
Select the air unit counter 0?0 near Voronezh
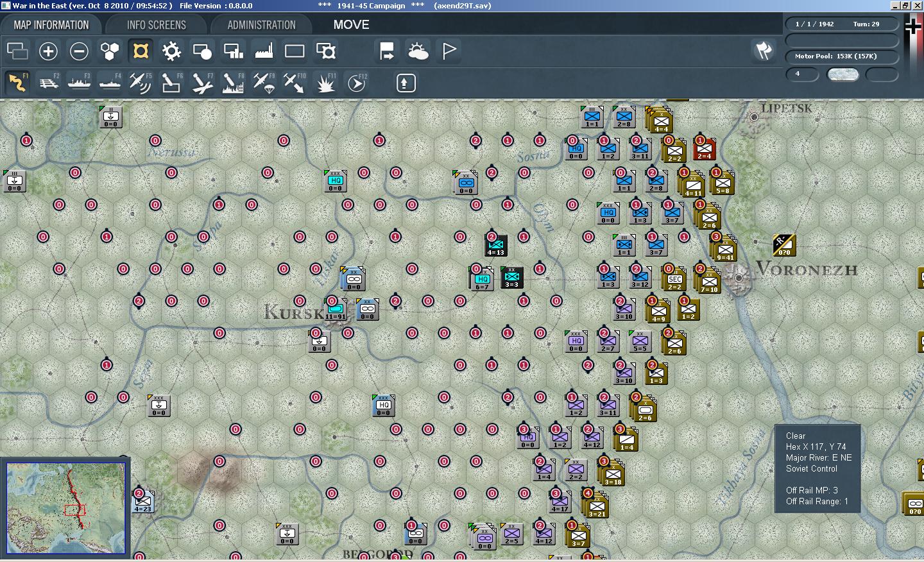click(x=784, y=245)
